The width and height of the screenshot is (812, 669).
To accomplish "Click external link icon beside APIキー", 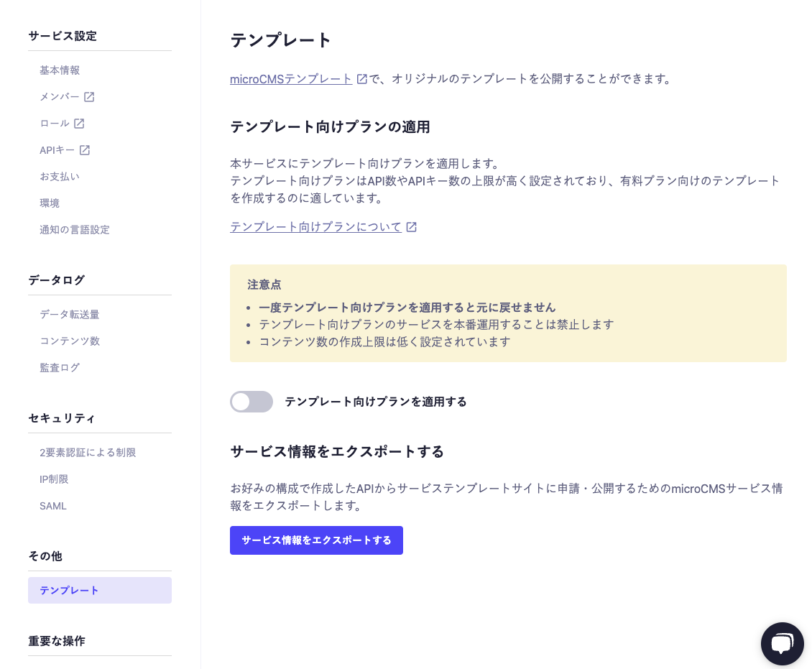I will point(85,150).
